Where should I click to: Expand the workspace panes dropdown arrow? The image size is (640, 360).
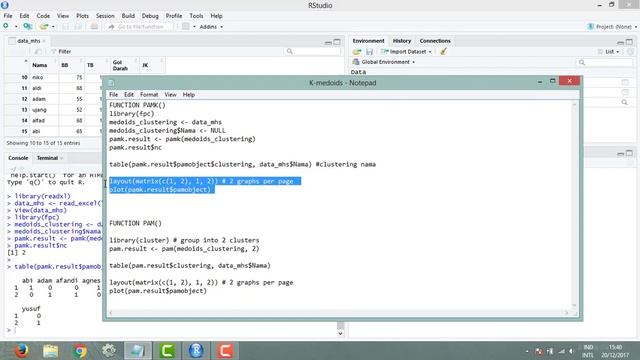[x=194, y=27]
